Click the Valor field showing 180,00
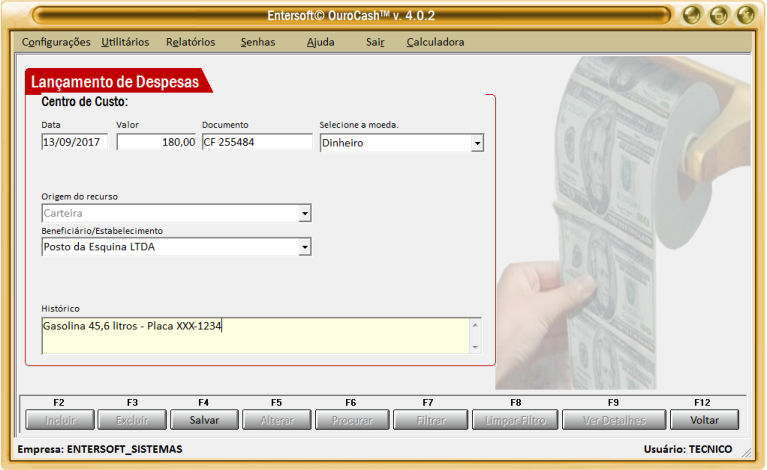Viewport: 767px width, 470px height. click(156, 142)
